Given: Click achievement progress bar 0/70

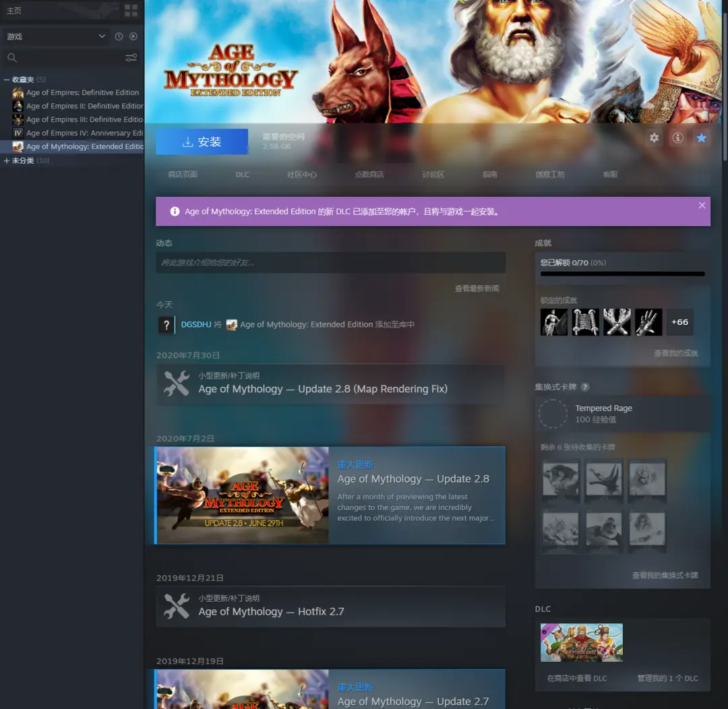Looking at the screenshot, I should pyautogui.click(x=622, y=274).
